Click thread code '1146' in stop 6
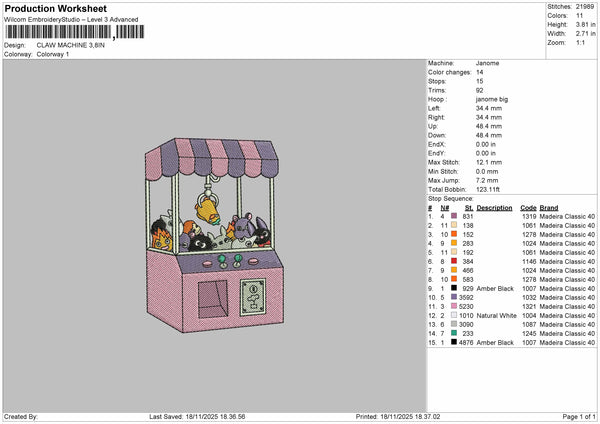 point(529,262)
